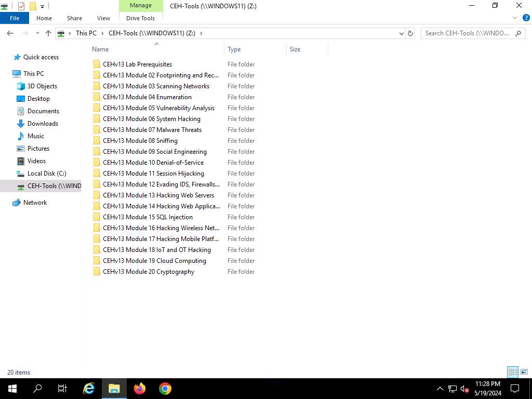532x399 pixels.
Task: Refresh the CEH-Tools folder view
Action: (x=410, y=33)
